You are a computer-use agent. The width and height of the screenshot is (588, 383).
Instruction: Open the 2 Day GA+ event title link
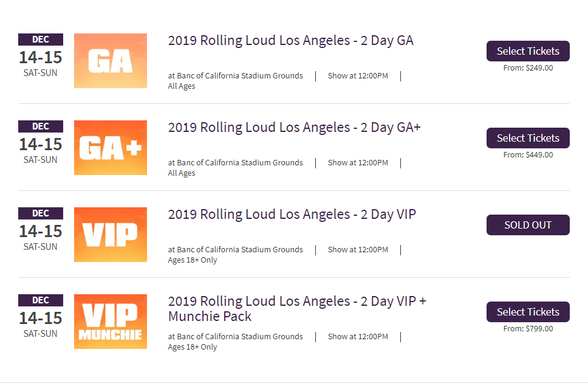295,127
